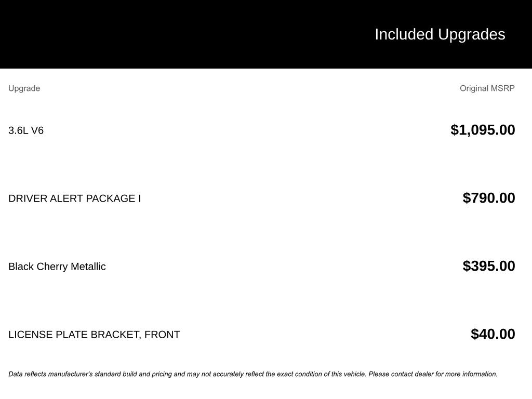Click the $40.00 MSRP value
This screenshot has width=532, height=399.
click(x=493, y=334)
